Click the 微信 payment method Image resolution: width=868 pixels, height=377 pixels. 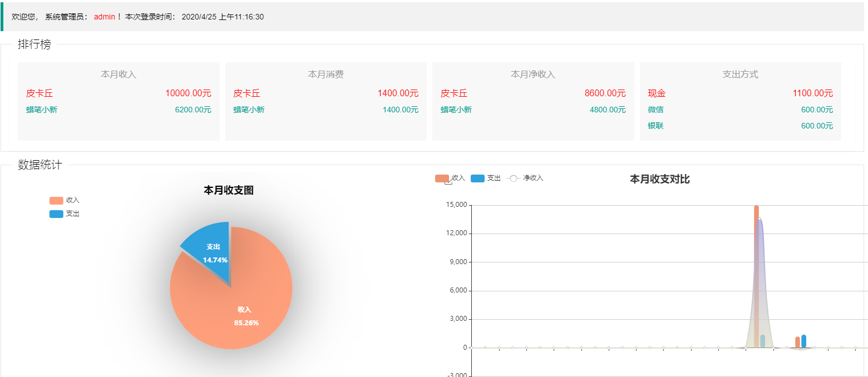pos(655,110)
